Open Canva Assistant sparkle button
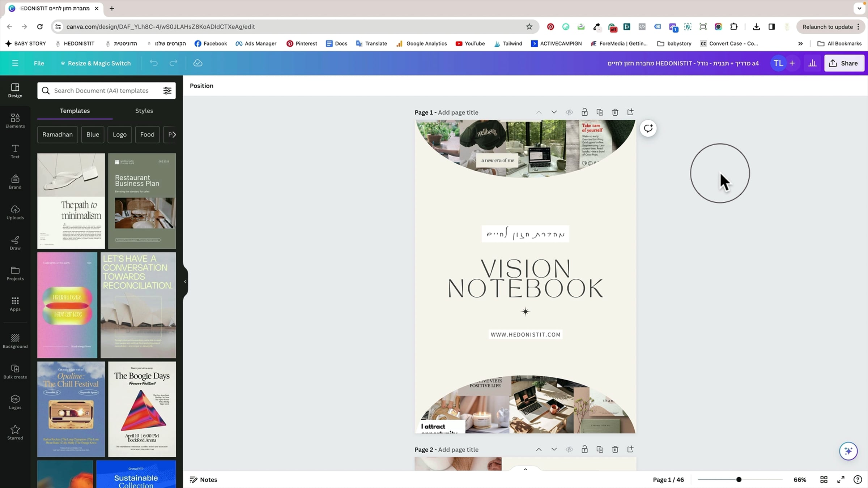 pyautogui.click(x=848, y=451)
